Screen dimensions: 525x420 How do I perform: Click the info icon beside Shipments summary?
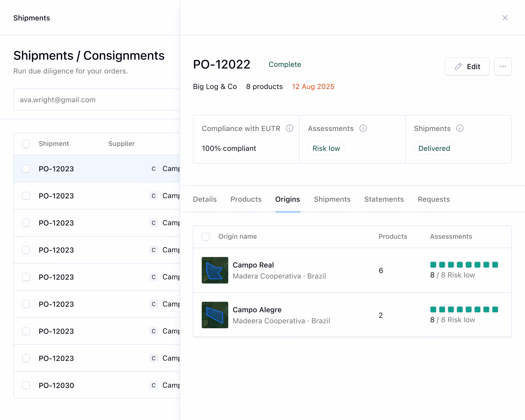point(460,128)
